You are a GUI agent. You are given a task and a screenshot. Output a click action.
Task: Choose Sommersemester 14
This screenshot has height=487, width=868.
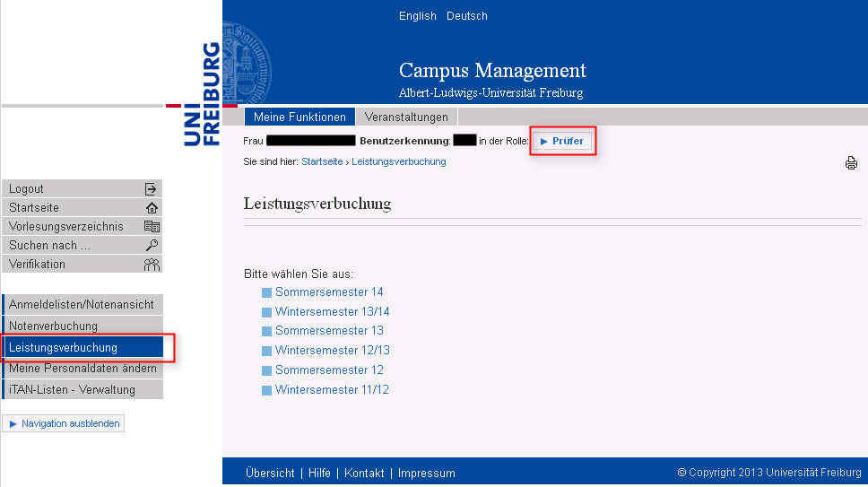click(x=329, y=291)
